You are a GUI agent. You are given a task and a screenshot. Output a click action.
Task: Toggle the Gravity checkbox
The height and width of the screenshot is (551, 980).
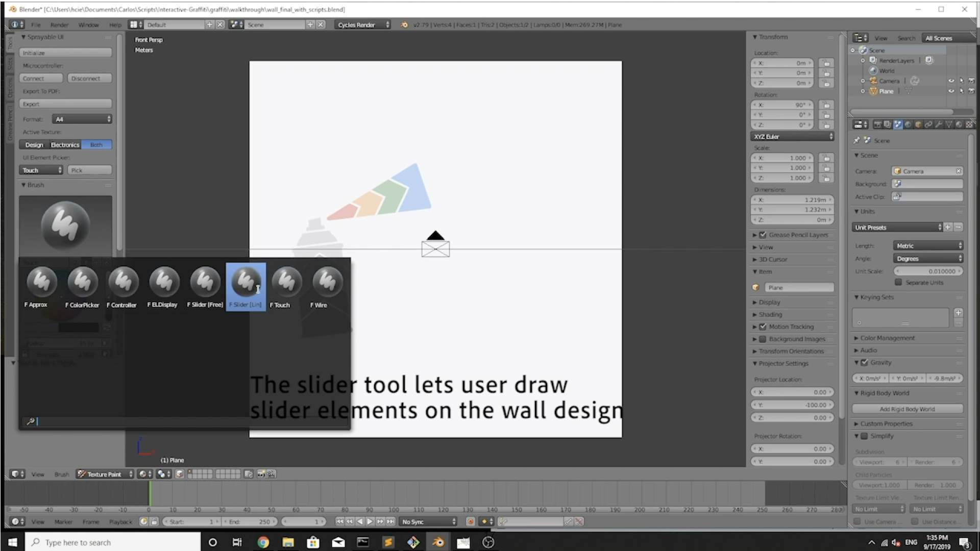click(x=864, y=362)
